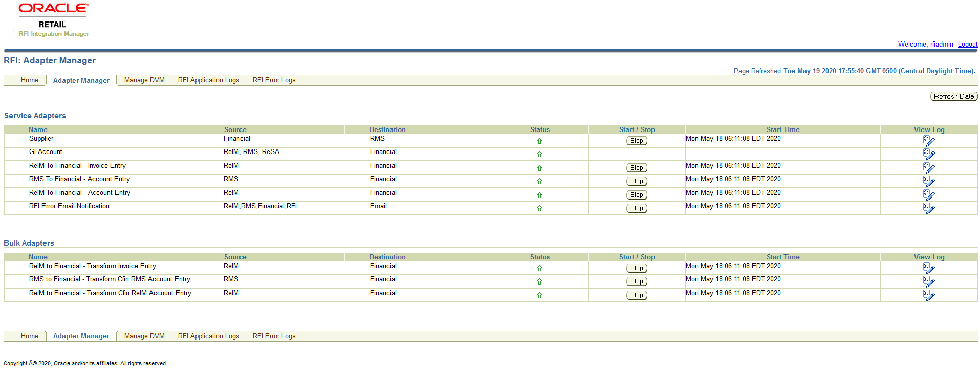This screenshot has height=372, width=980.
Task: Stop the Transform Cfin ReIM Account Entry adapter
Action: click(637, 295)
